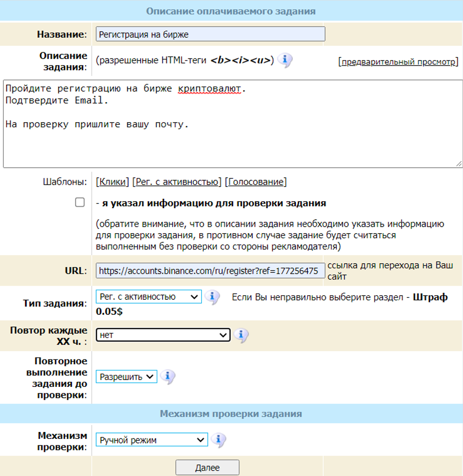
Task: Open the предварительный просмотр link
Action: point(398,62)
